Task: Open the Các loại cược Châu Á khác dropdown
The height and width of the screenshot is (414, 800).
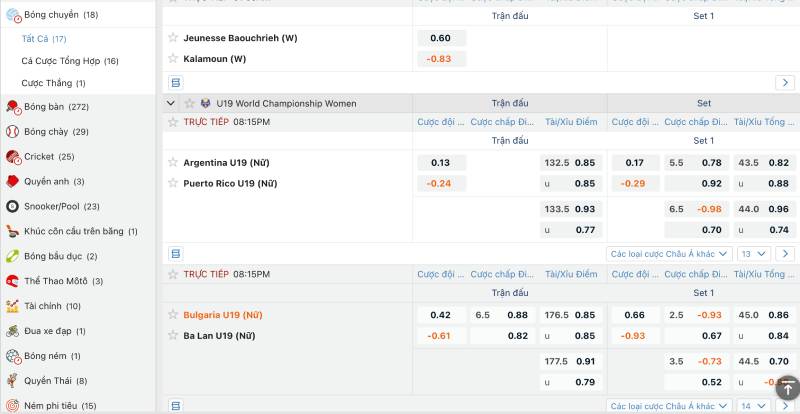Action: [669, 254]
